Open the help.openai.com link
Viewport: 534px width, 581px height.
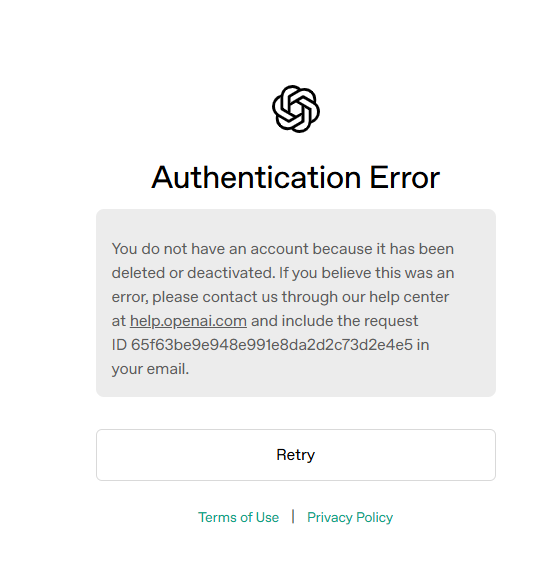point(188,321)
